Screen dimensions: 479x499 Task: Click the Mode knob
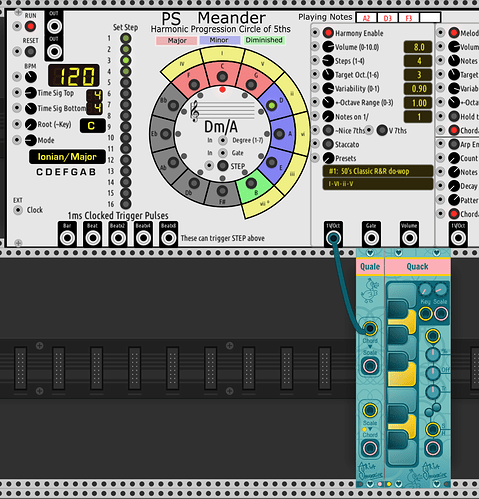(x=31, y=140)
